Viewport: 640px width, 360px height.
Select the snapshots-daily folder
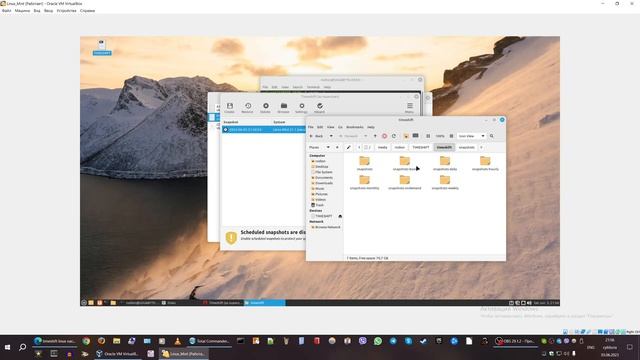click(444, 163)
